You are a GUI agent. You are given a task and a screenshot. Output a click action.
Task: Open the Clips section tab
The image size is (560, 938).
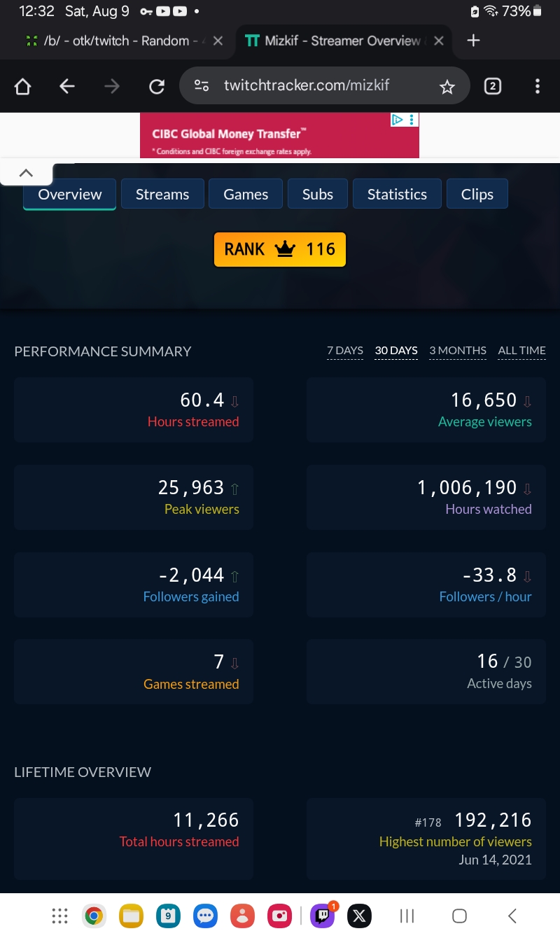[477, 194]
